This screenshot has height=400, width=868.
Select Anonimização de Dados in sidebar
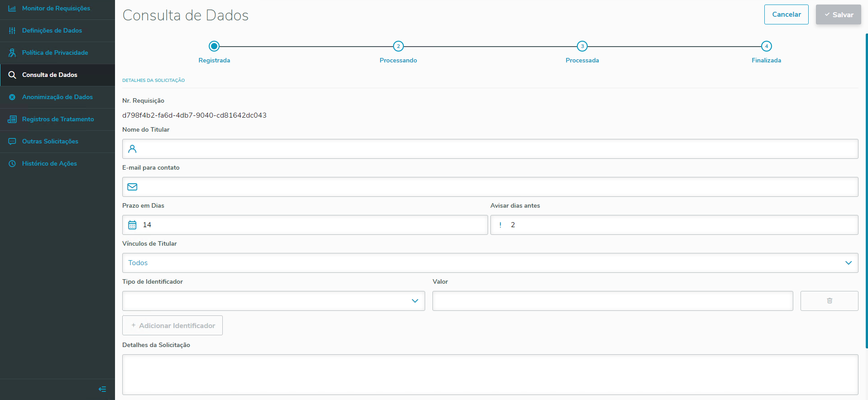(58, 97)
